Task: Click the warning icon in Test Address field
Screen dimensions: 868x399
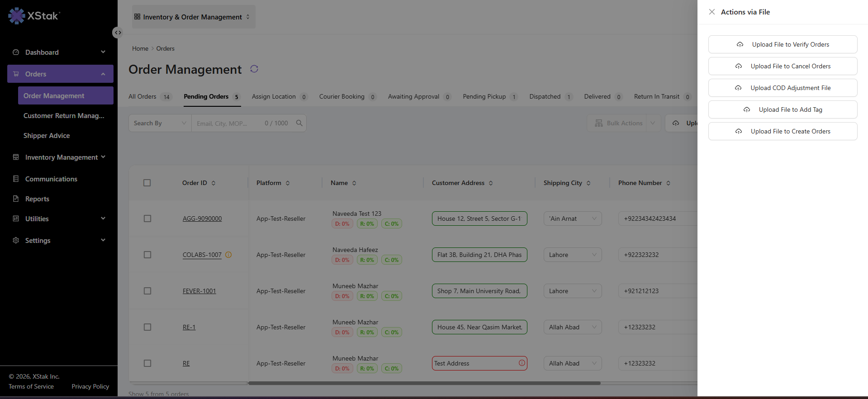Action: coord(522,363)
